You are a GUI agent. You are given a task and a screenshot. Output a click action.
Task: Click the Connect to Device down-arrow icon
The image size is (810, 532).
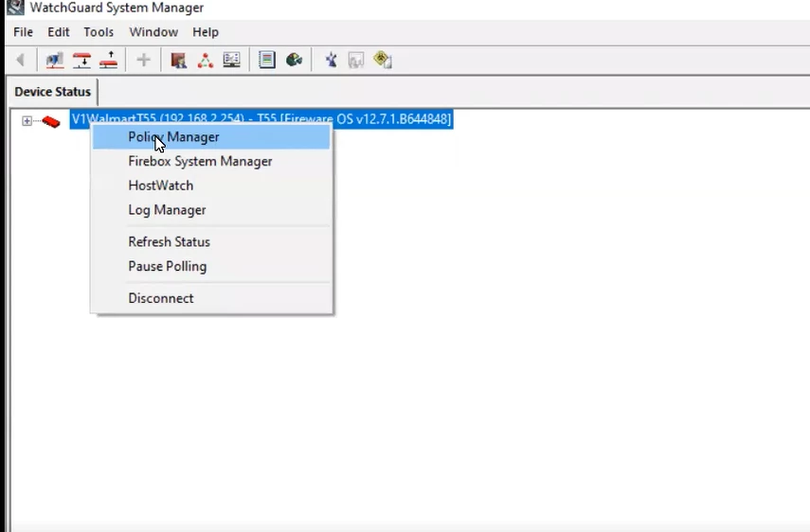click(x=81, y=61)
